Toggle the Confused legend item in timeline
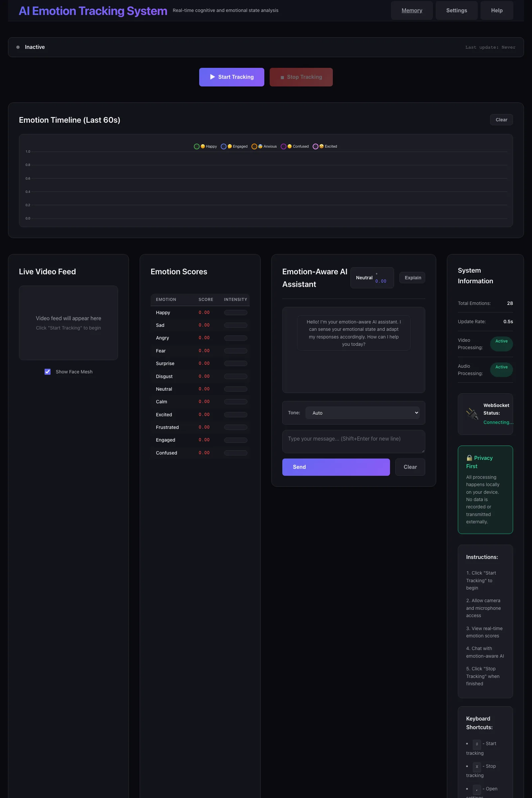 (295, 147)
